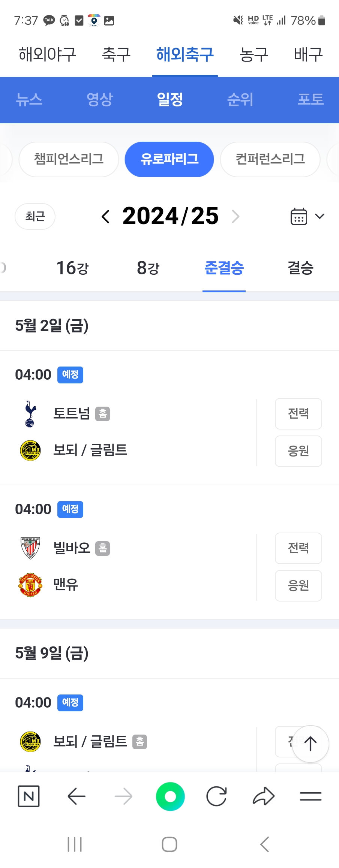
Task: Select the 유로파리그 league chip
Action: [169, 159]
